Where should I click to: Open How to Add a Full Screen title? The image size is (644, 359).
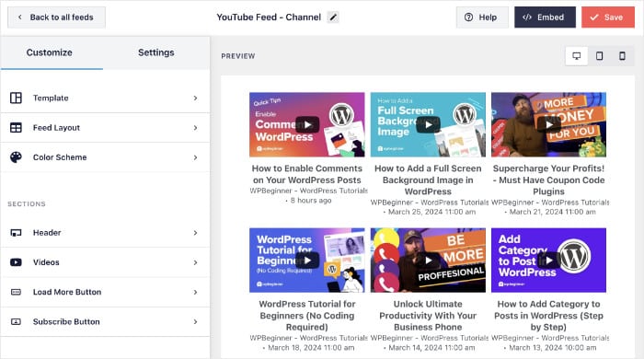click(x=428, y=179)
